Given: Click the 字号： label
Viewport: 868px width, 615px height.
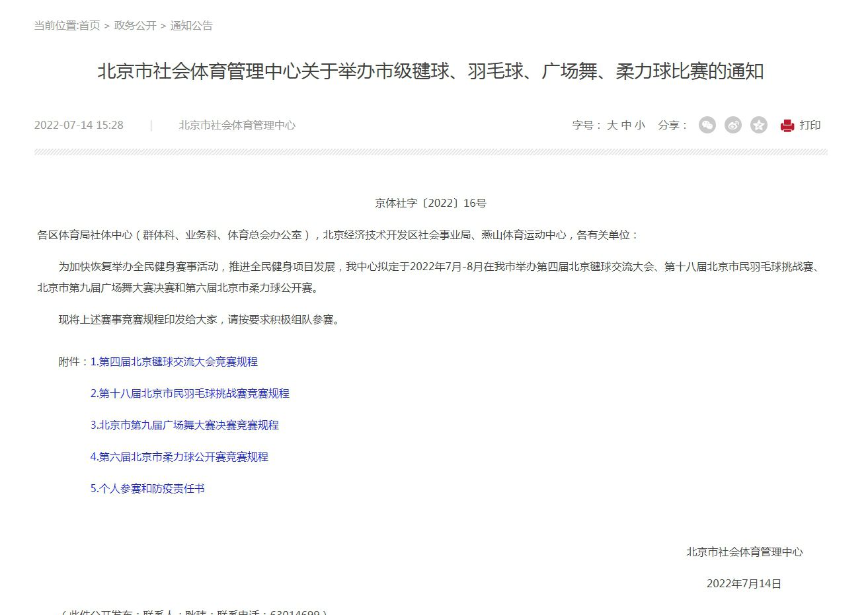Looking at the screenshot, I should tap(588, 125).
